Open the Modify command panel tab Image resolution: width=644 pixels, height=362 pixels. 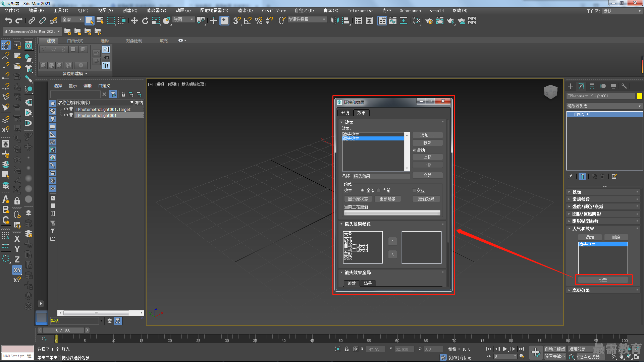581,86
